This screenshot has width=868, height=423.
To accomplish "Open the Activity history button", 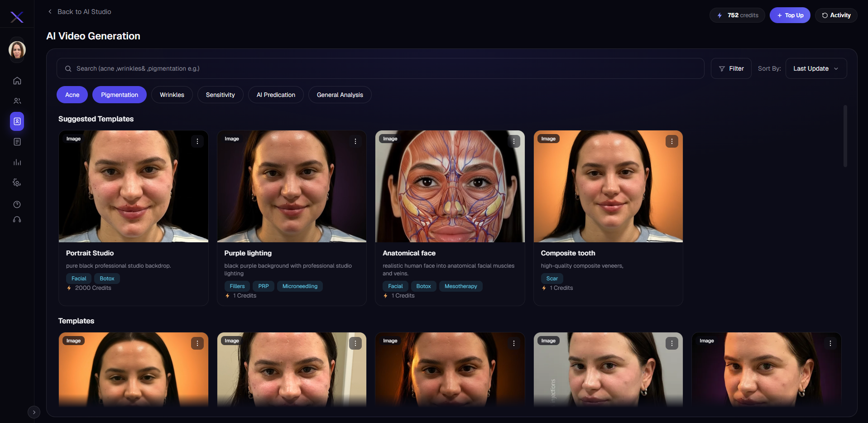I will (x=836, y=15).
